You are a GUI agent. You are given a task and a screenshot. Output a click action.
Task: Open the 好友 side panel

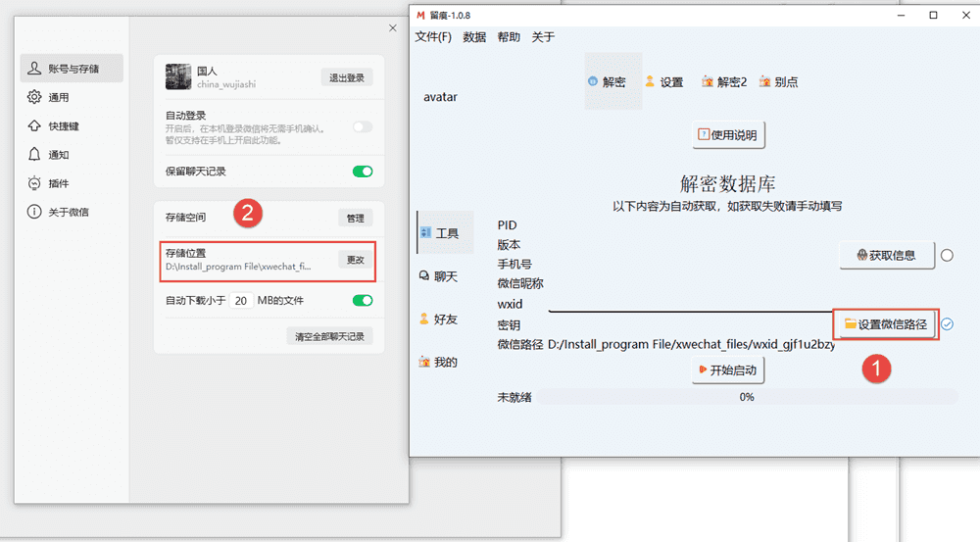point(437,319)
